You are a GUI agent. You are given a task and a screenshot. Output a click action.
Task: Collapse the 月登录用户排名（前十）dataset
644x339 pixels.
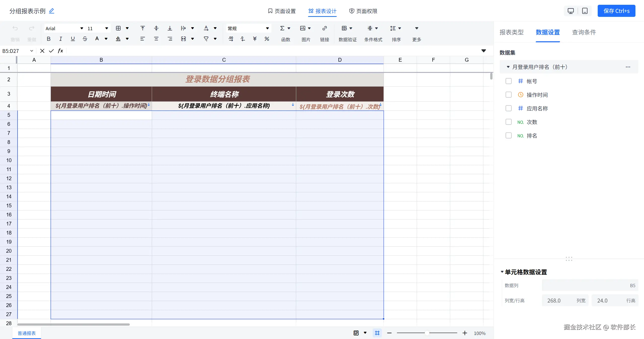(508, 67)
